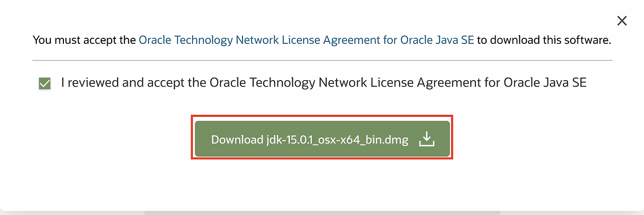View the Oracle Java SE license agreement
This screenshot has width=644, height=215.
point(306,40)
